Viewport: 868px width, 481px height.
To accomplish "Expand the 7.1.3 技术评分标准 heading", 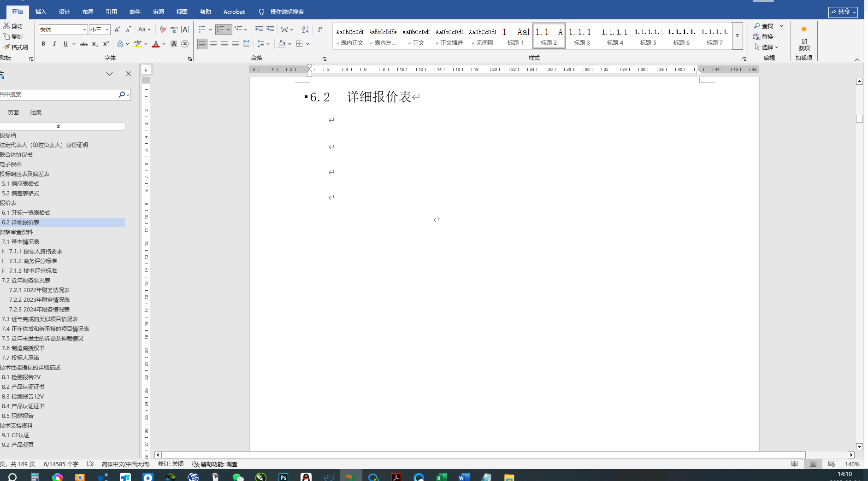I will click(4, 270).
